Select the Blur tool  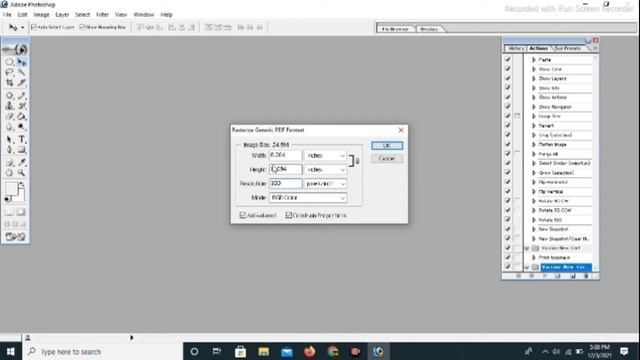(9, 127)
